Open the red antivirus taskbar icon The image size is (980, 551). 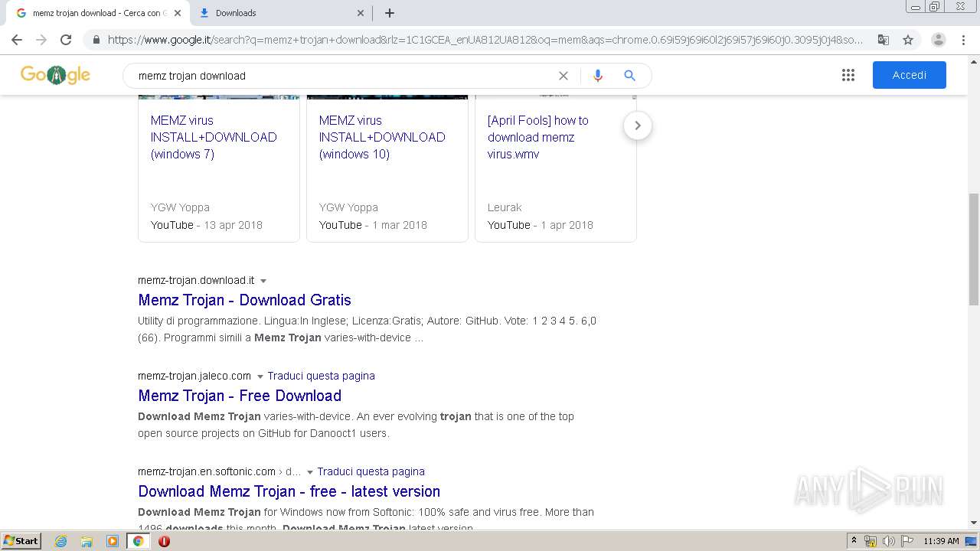click(x=164, y=541)
